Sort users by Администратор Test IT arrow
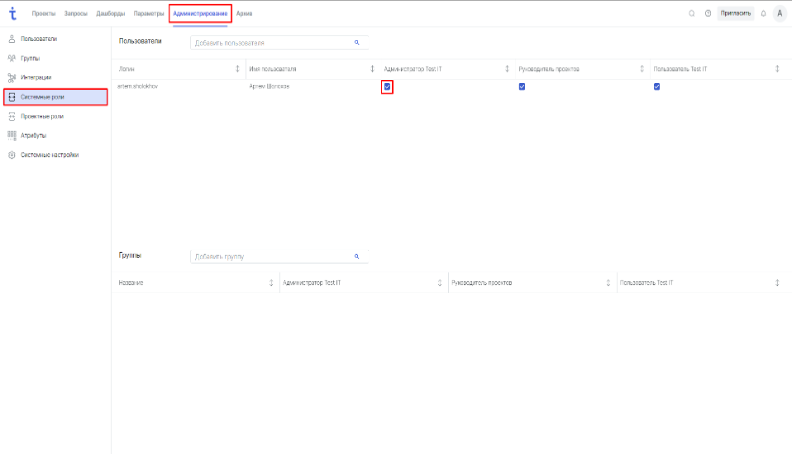792x454 pixels. pyautogui.click(x=507, y=69)
